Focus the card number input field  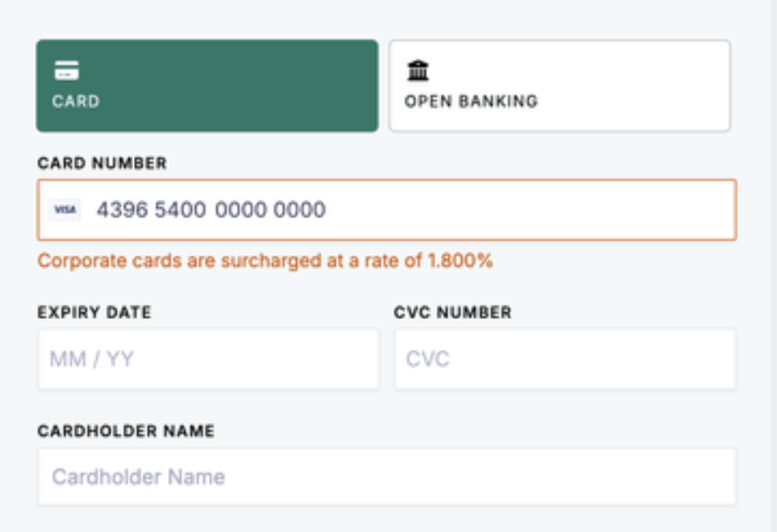click(387, 210)
